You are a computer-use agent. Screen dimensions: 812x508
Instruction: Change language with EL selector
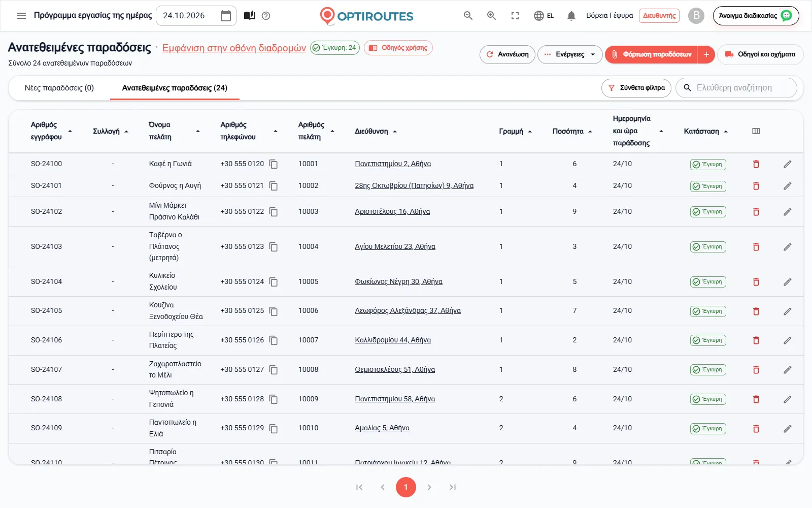pos(544,16)
